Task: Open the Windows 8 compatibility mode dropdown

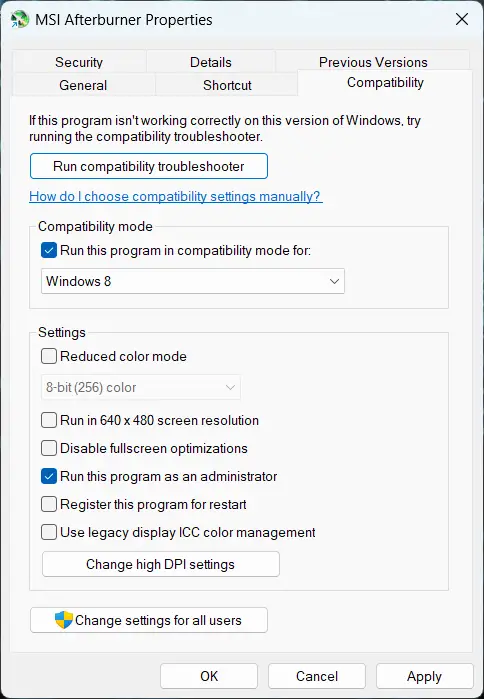Action: coord(193,281)
